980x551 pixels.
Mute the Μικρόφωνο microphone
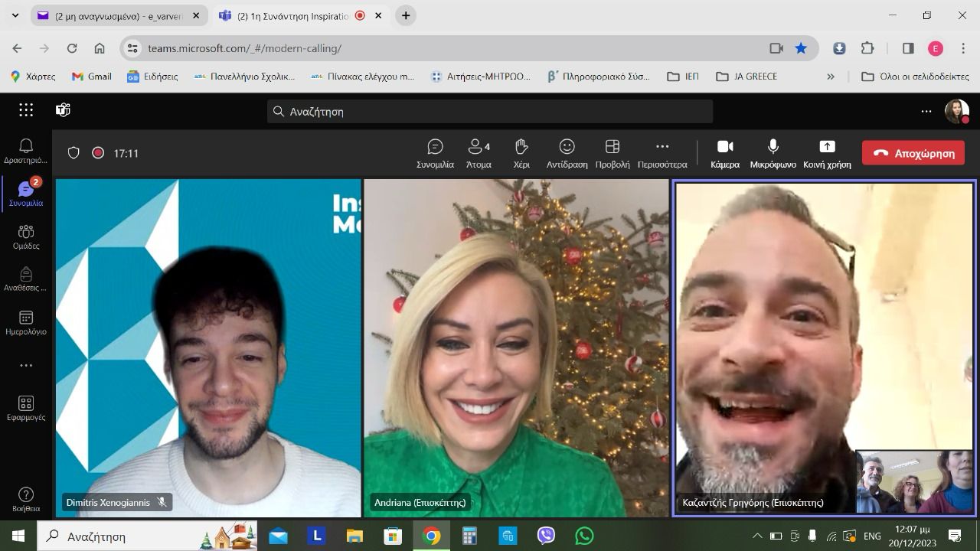tap(773, 153)
